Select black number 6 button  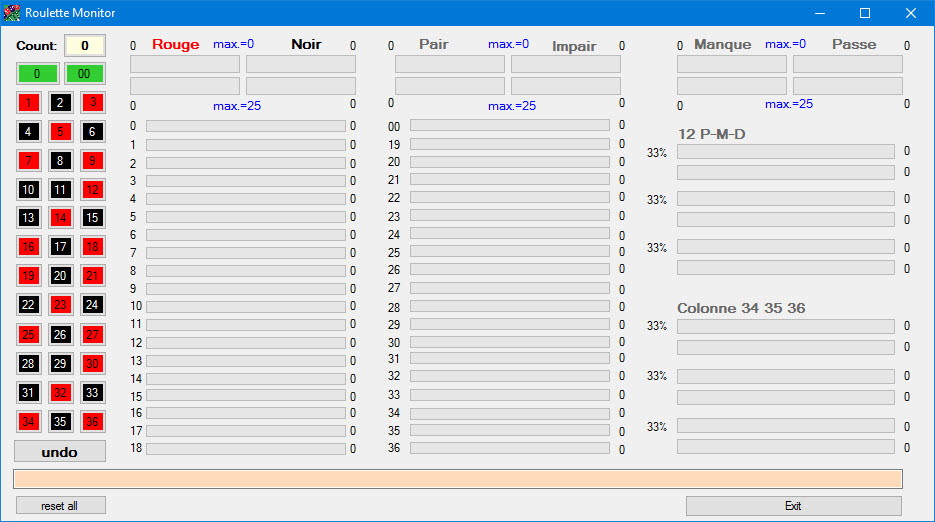tap(92, 131)
